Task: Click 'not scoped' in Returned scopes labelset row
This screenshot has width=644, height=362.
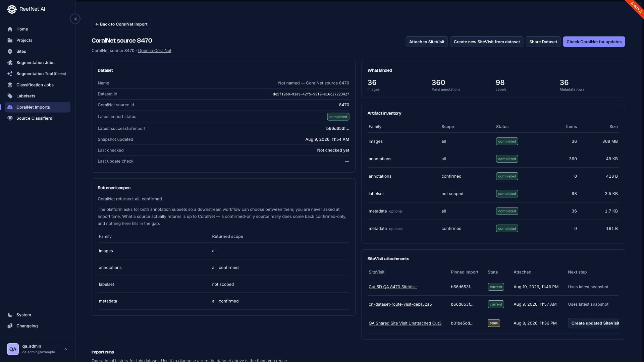Action: point(223,284)
